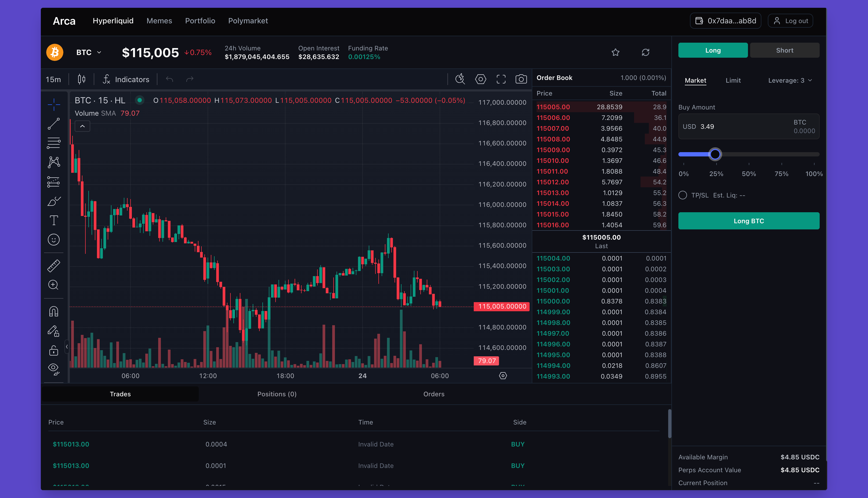Switch to the Short side
This screenshot has width=868, height=498.
784,50
